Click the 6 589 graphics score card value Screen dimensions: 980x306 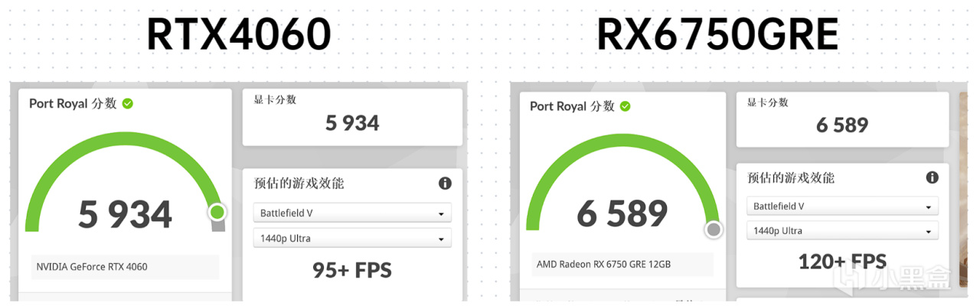[843, 125]
